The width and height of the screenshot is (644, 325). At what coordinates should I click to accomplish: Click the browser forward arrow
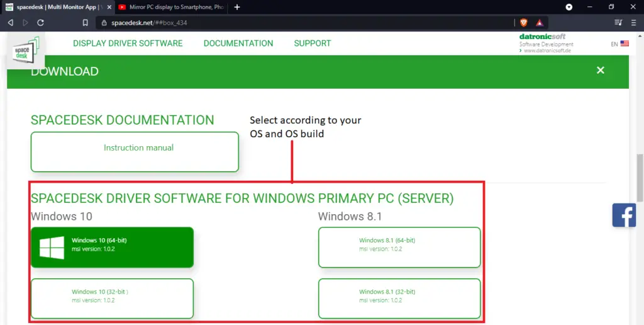point(25,23)
